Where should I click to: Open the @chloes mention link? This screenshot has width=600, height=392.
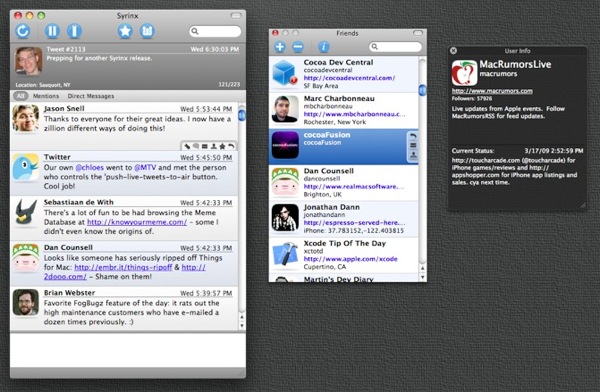click(x=90, y=168)
